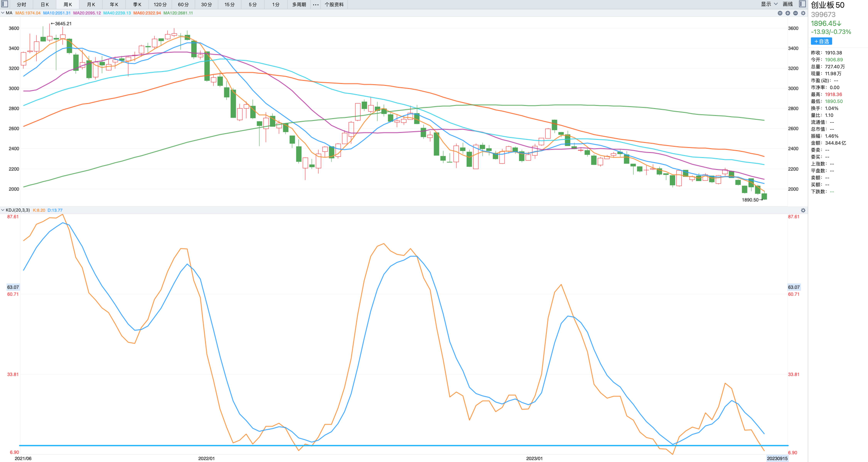
Task: Collapse the KDJ(20,3,3) indicator chevron
Action: coord(3,210)
